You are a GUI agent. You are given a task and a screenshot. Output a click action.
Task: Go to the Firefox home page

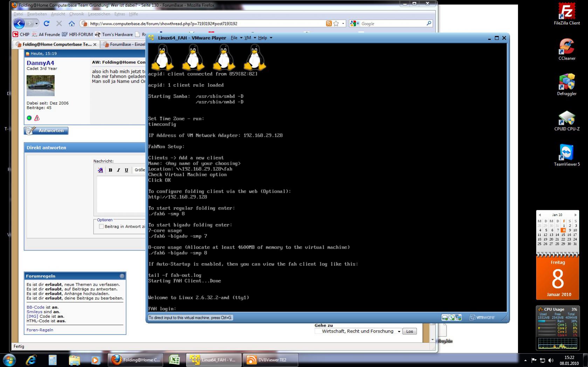(x=72, y=23)
